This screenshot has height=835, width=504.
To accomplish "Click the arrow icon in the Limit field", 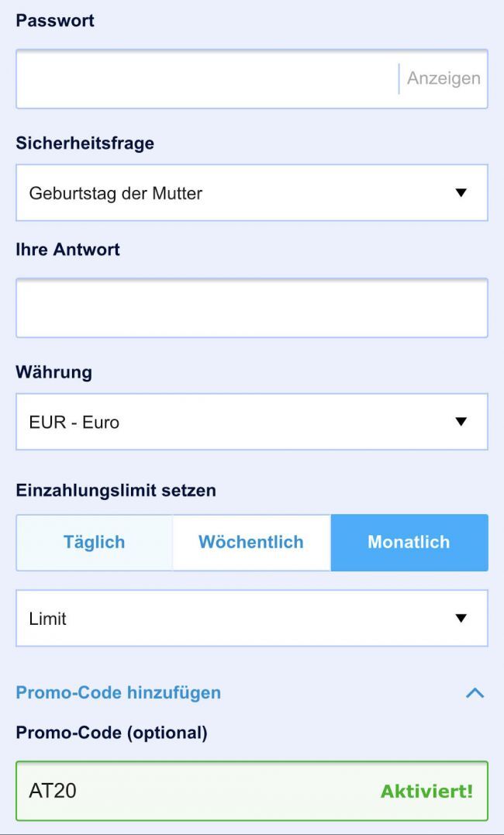I will (461, 619).
